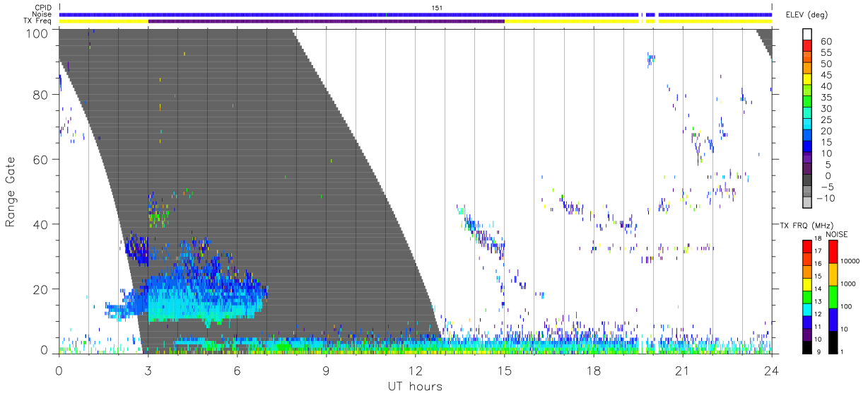Select the CPID value '151'
Viewport: 868px width, 401px height.
pos(436,7)
